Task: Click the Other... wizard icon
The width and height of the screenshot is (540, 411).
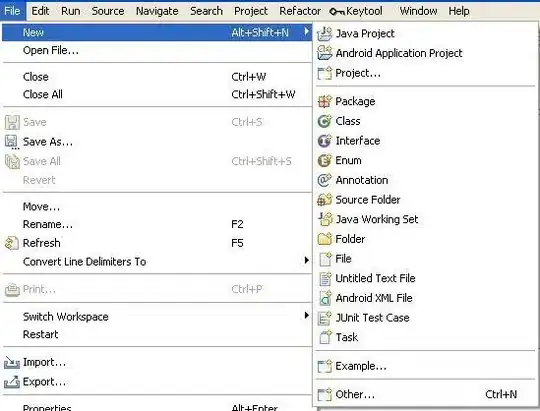Action: (324, 394)
